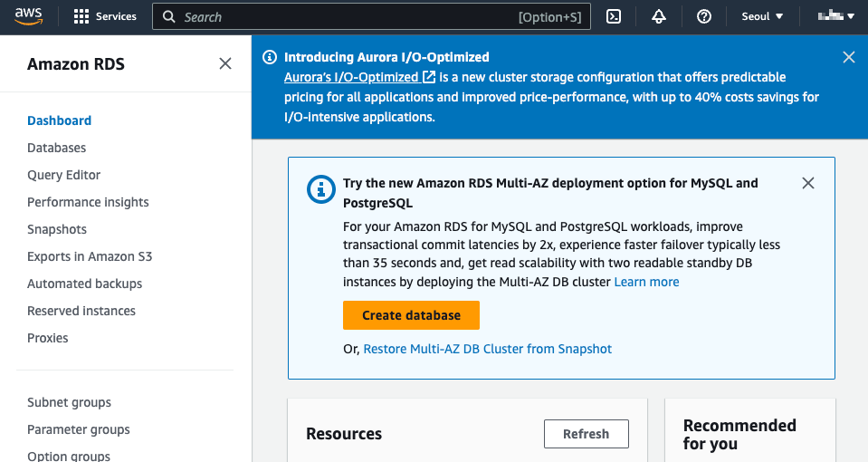Click the Services label in top bar
Viewport: 868px width, 462px height.
tap(116, 16)
